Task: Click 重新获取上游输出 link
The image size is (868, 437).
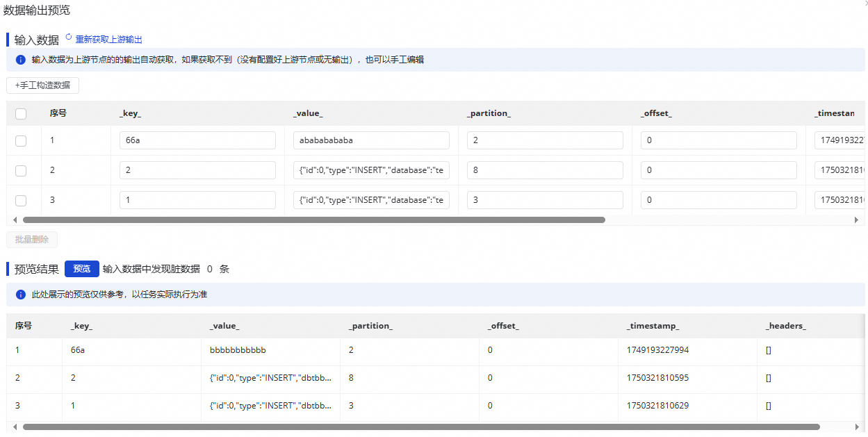Action: click(x=109, y=40)
